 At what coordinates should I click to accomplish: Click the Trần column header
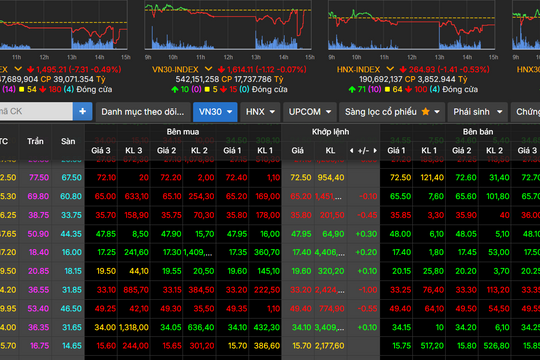coord(35,141)
